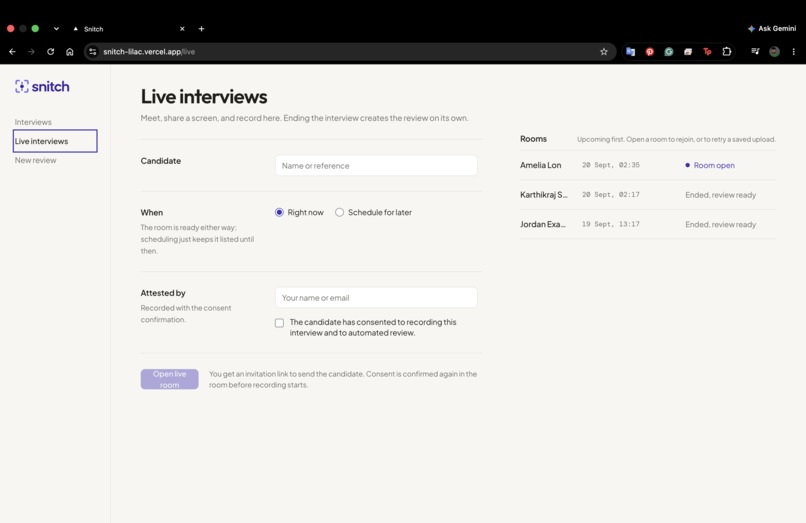This screenshot has width=806, height=523.
Task: Open Karthikraj S... room row
Action: click(648, 194)
